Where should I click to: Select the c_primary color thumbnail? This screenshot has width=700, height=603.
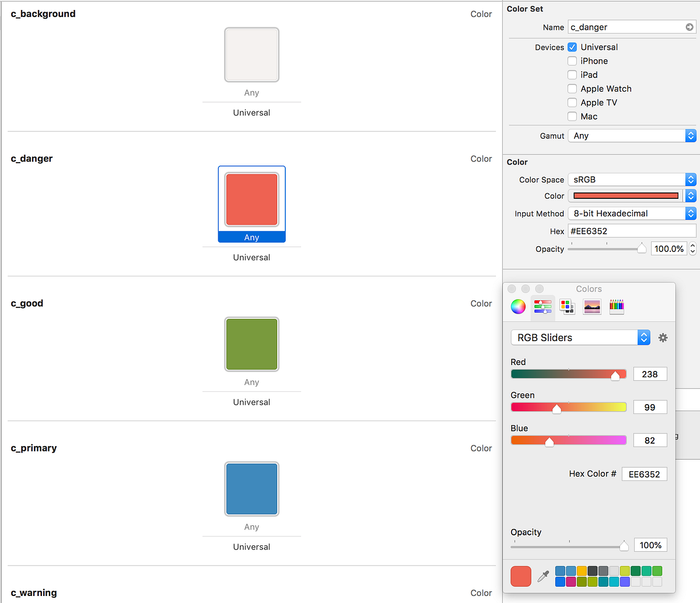pos(251,489)
